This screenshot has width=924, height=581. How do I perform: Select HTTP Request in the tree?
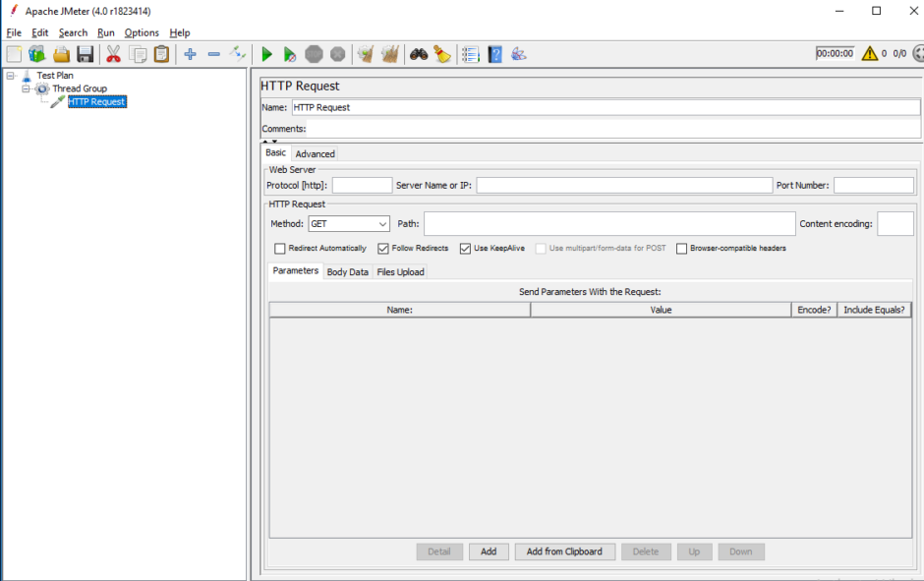96,102
